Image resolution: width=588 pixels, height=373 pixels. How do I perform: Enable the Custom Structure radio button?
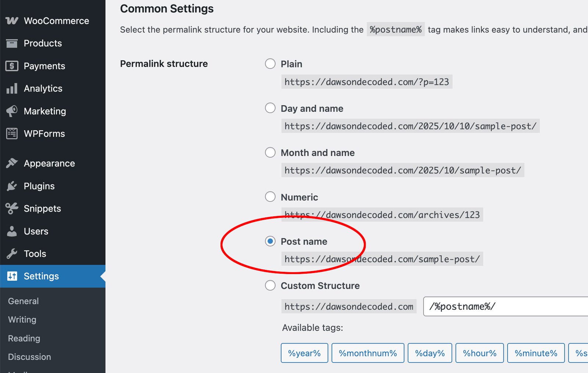coord(270,285)
